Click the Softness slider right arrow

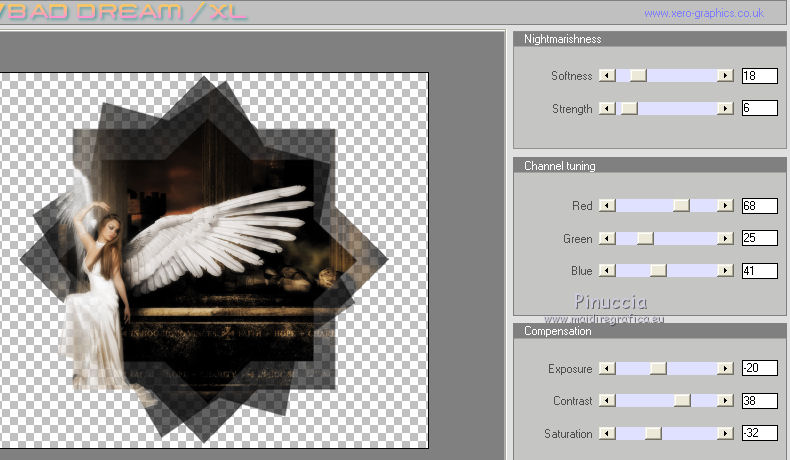pyautogui.click(x=725, y=76)
